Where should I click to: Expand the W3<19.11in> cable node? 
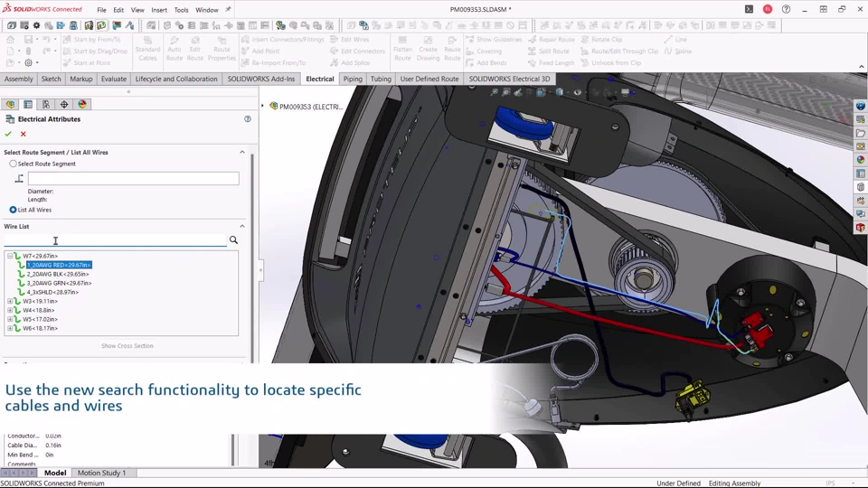tap(10, 301)
